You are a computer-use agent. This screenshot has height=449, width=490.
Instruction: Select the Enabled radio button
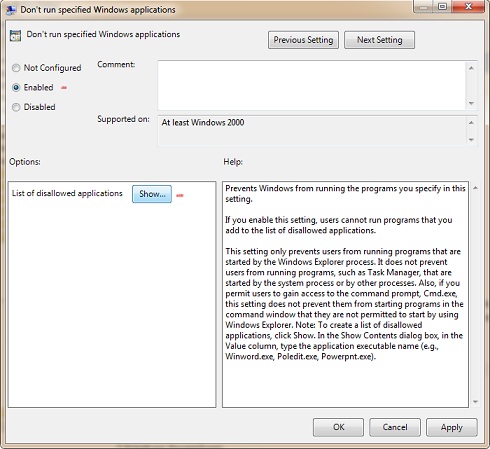coord(16,88)
